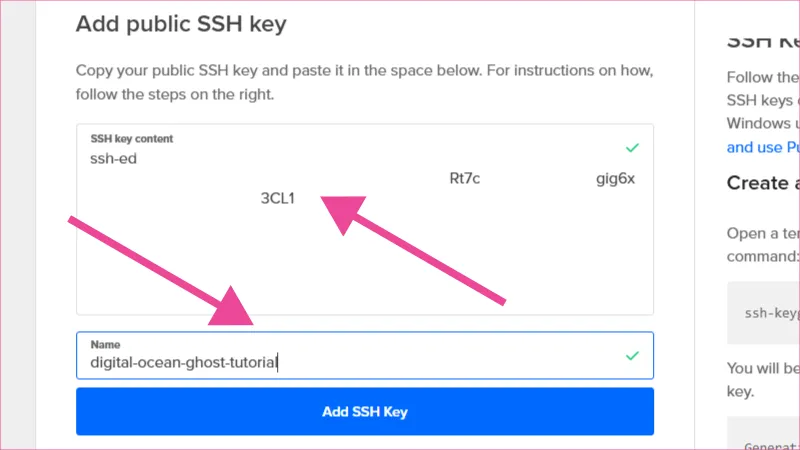The image size is (800, 450).
Task: Click the green checkmark in the Name field
Action: point(631,355)
